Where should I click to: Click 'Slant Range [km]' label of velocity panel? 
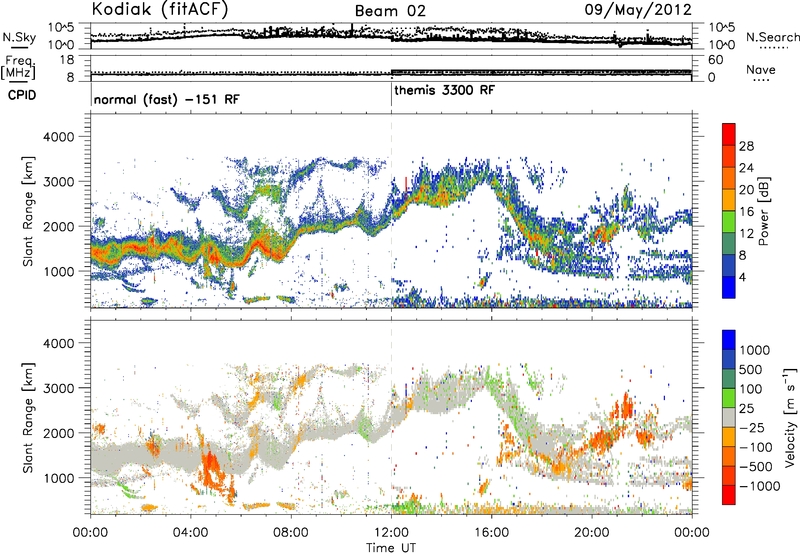(28, 417)
